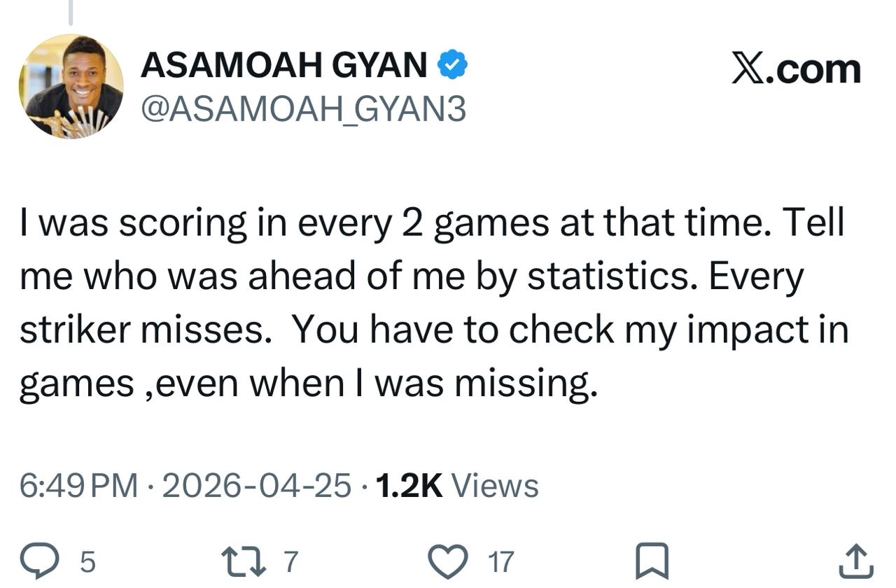896x588 pixels.
Task: Open the share menu via the upload arrow icon
Action: (x=856, y=561)
